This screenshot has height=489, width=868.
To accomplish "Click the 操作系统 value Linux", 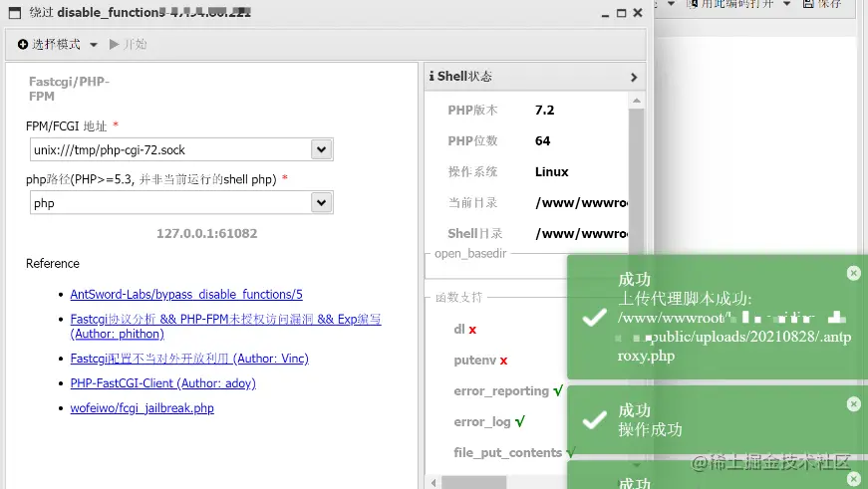I will coord(551,172).
